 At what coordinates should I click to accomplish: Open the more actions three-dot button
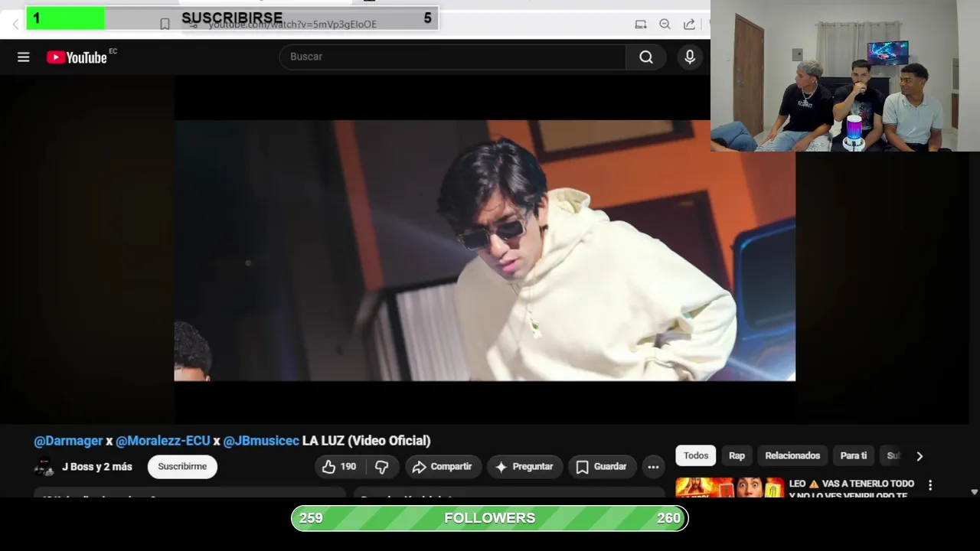[x=653, y=467]
